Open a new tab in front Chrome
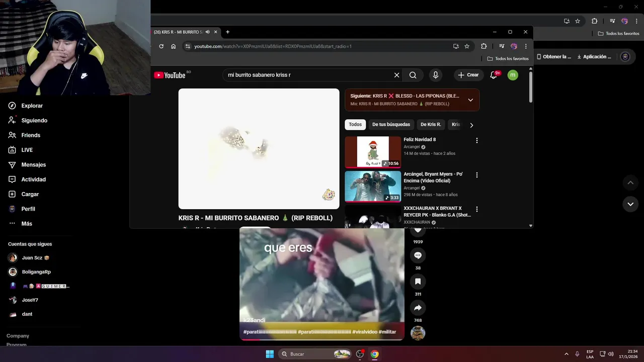This screenshot has height=362, width=644. tap(227, 32)
